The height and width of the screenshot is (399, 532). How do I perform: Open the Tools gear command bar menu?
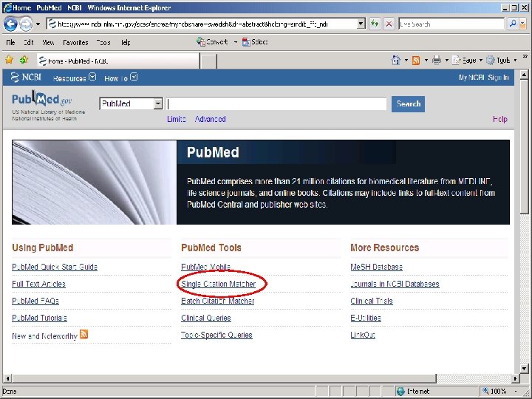pyautogui.click(x=502, y=61)
